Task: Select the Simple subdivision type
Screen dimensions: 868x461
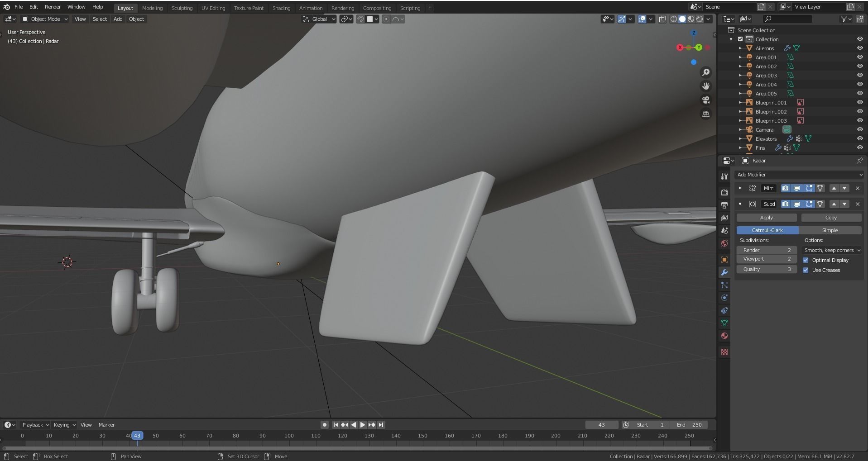Action: point(830,230)
